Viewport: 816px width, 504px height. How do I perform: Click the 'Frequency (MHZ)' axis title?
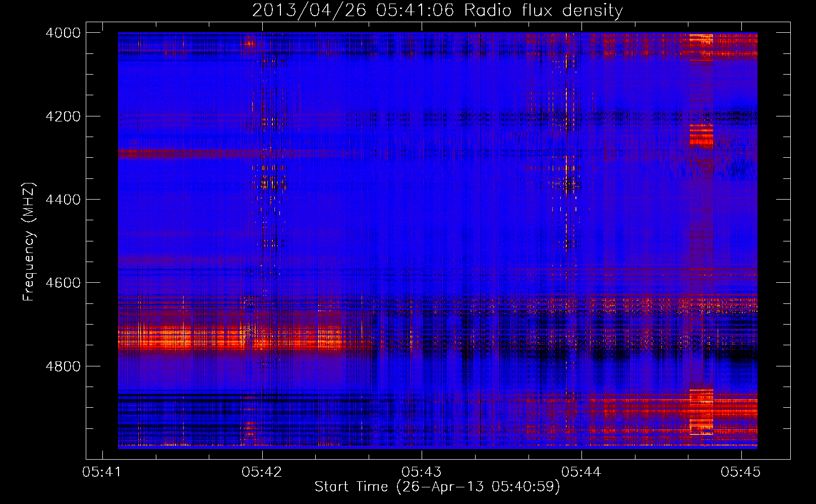coord(29,242)
